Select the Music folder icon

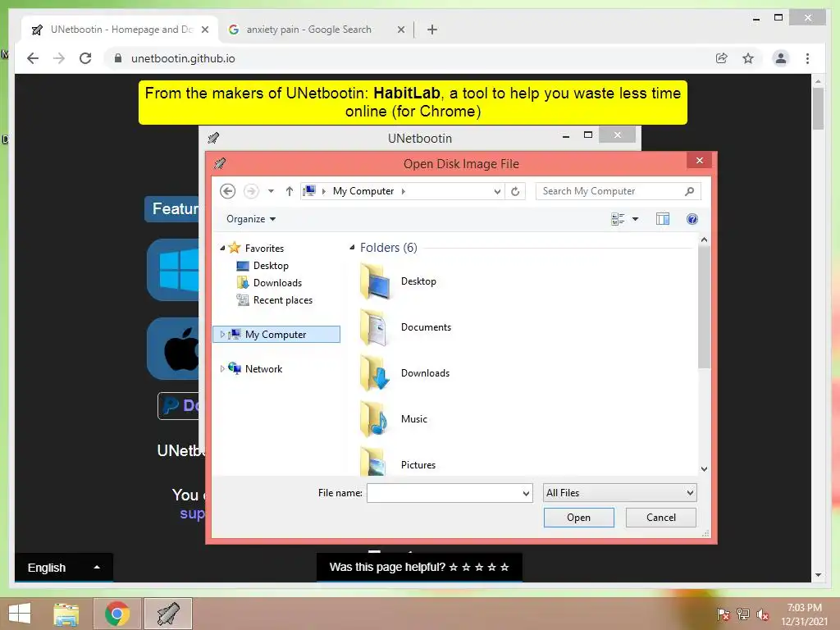pyautogui.click(x=374, y=419)
